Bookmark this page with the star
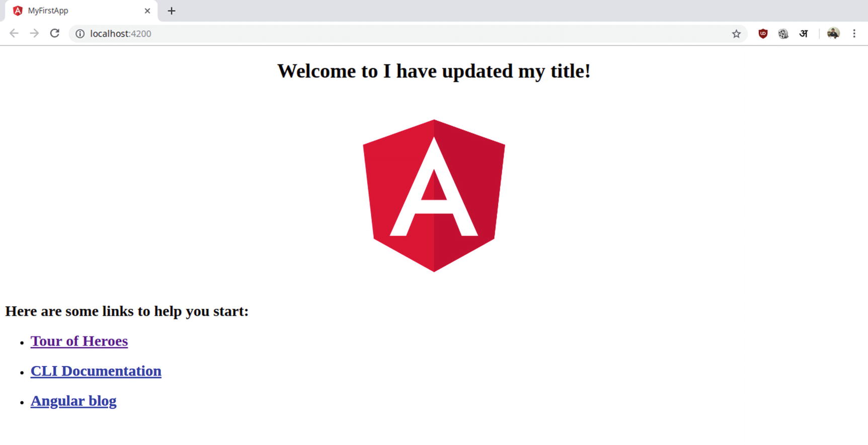The width and height of the screenshot is (868, 445). click(736, 34)
